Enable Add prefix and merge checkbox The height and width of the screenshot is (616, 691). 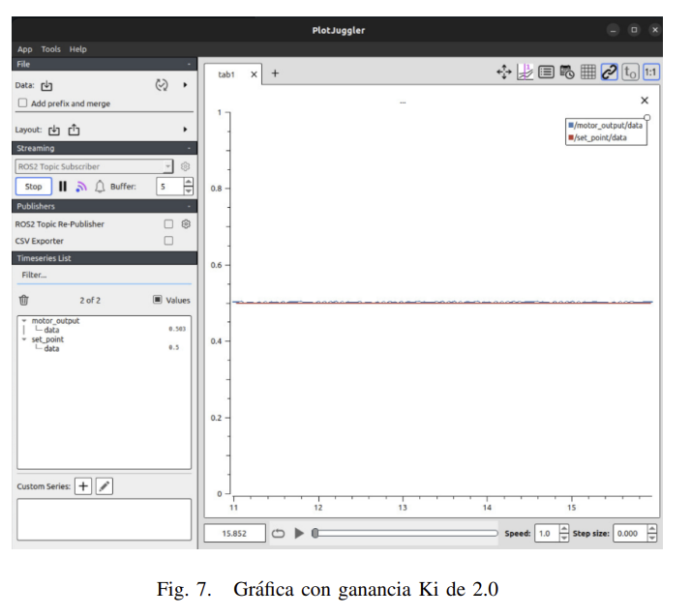tap(22, 103)
